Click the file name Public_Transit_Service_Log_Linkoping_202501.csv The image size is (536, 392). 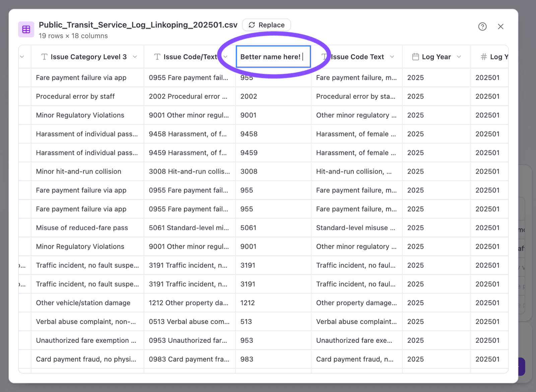click(x=138, y=25)
